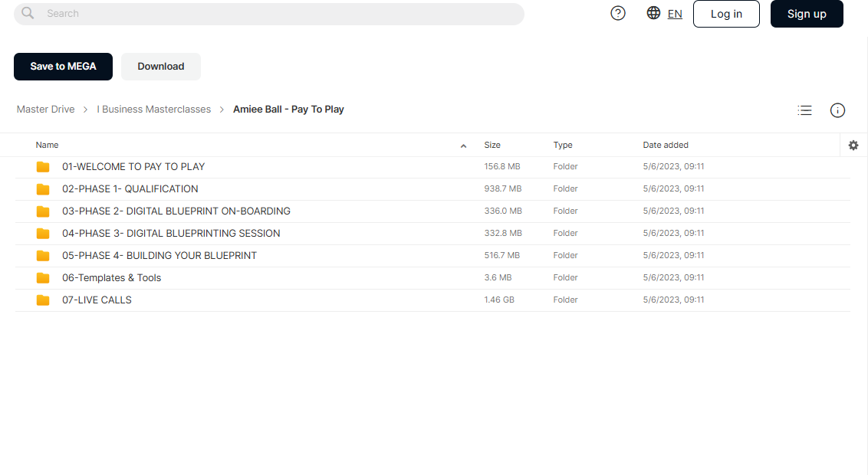868x475 pixels.
Task: Open the help question mark icon
Action: click(618, 13)
